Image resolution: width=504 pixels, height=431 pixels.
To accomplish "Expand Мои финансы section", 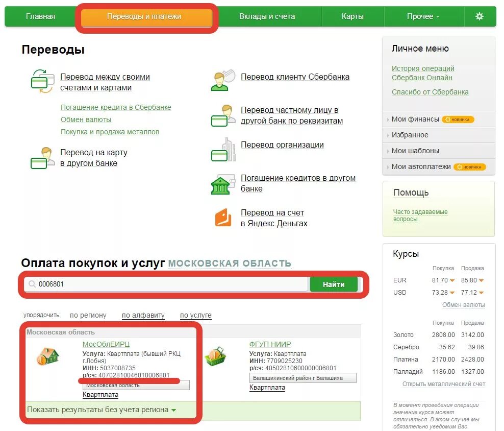I will tap(415, 119).
